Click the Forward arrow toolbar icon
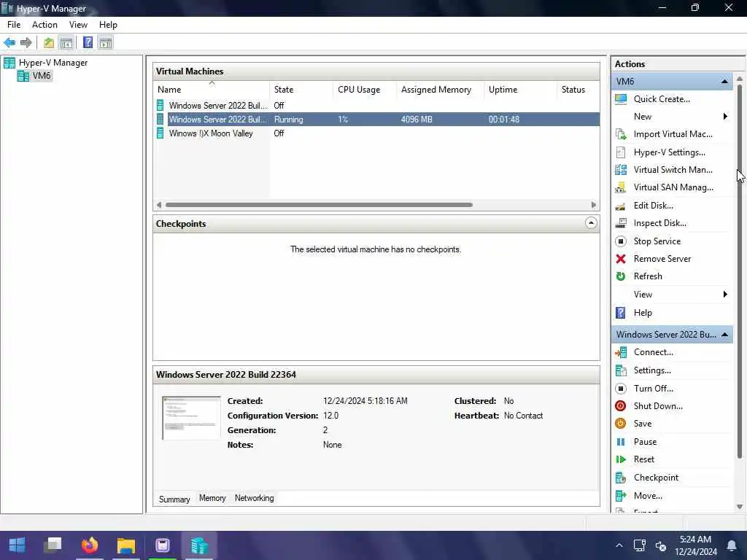This screenshot has width=747, height=560. pyautogui.click(x=26, y=43)
